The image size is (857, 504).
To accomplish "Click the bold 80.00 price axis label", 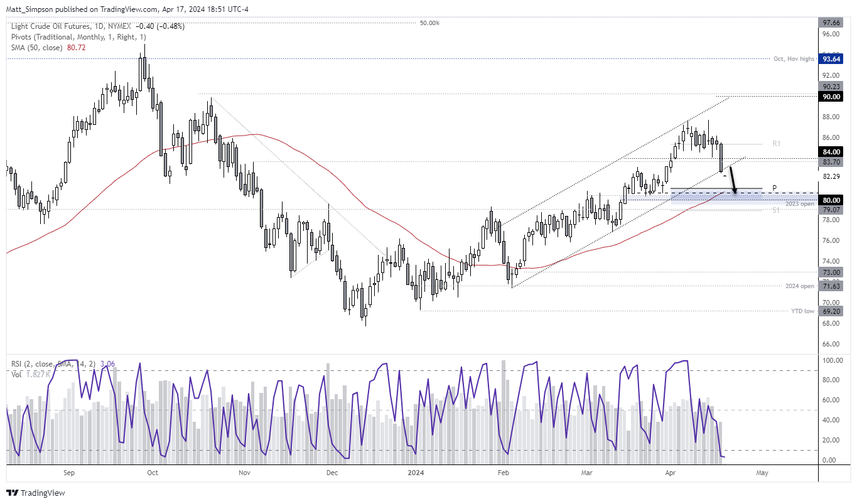I will [x=833, y=200].
